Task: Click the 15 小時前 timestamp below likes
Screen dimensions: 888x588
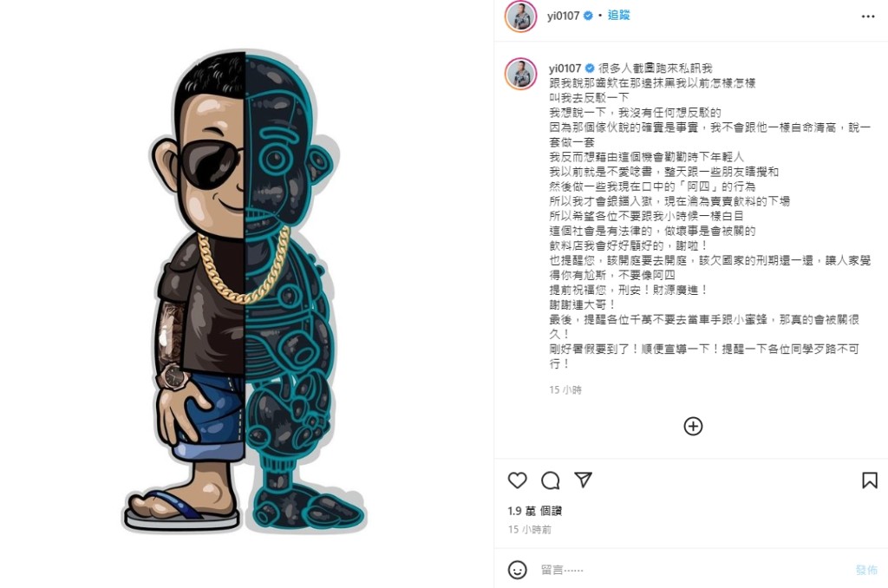Action: 530,529
